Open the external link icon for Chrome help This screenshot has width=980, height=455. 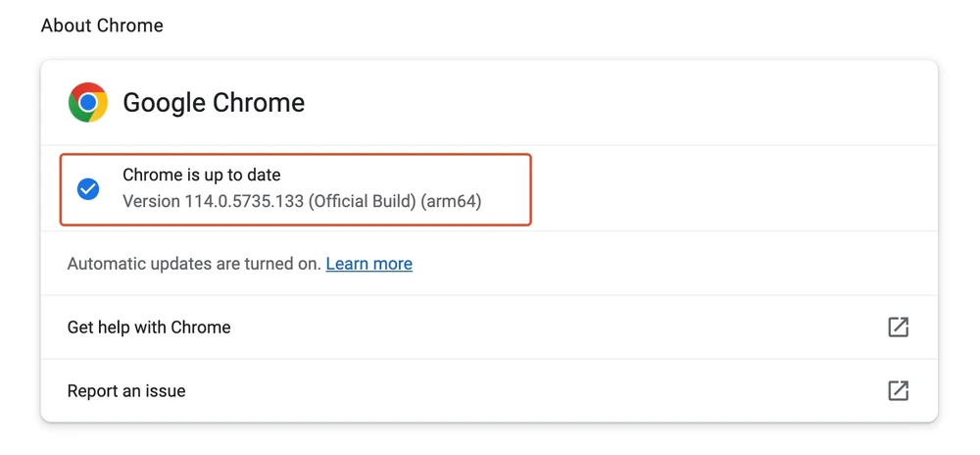pos(898,328)
